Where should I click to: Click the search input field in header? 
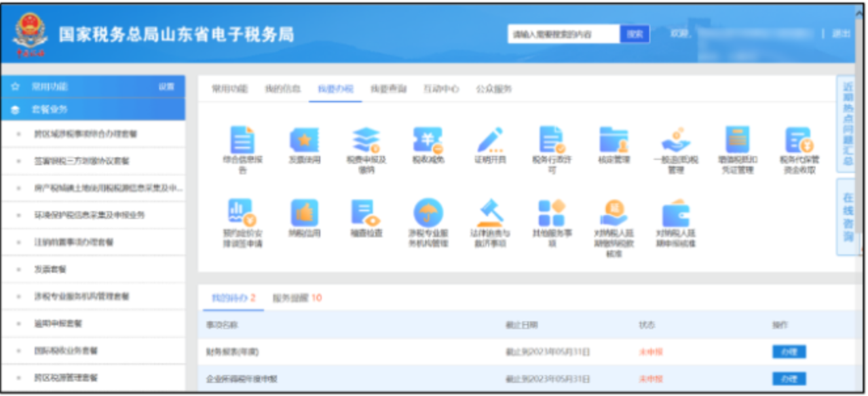point(563,34)
